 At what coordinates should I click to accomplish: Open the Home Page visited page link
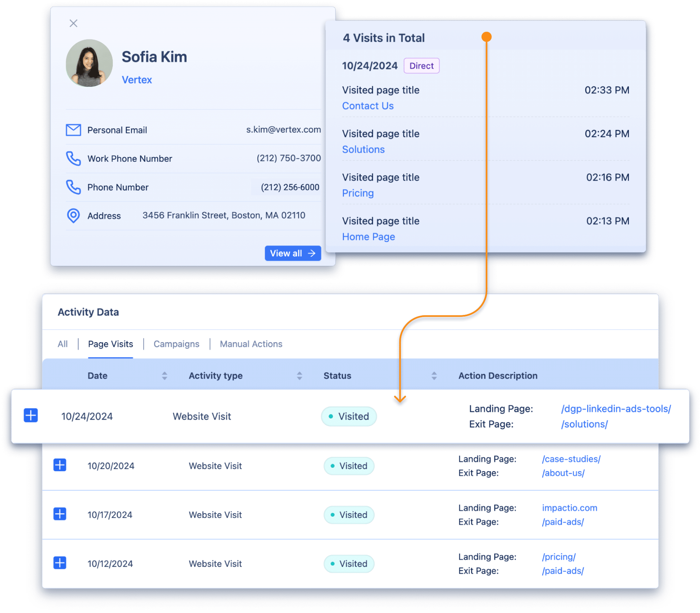[x=368, y=237]
